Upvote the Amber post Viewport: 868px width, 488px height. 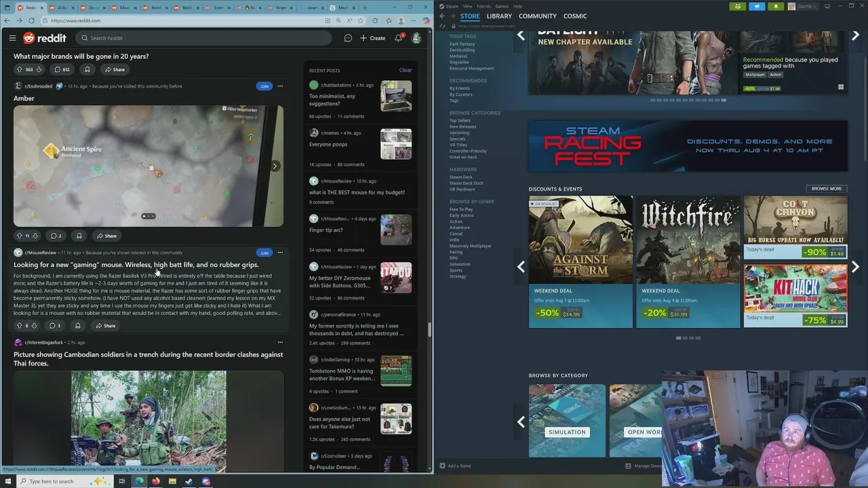(x=19, y=236)
